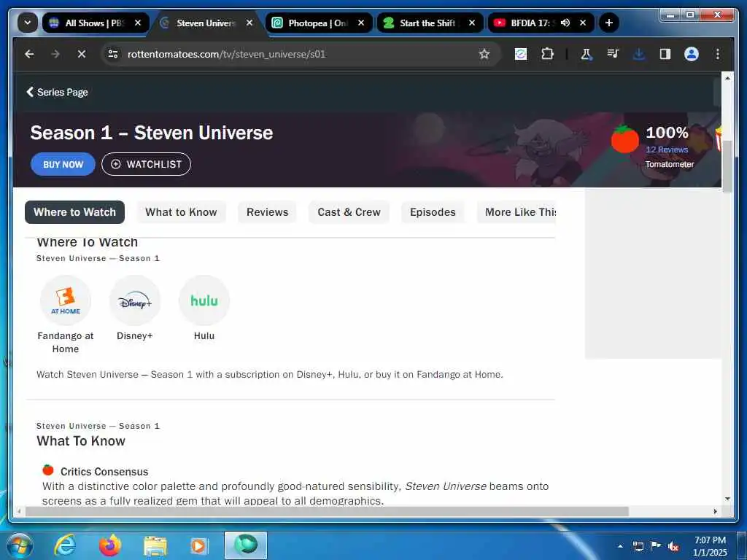Open the Chrome Labs flask icon
Viewport: 747px width, 560px height.
point(586,54)
